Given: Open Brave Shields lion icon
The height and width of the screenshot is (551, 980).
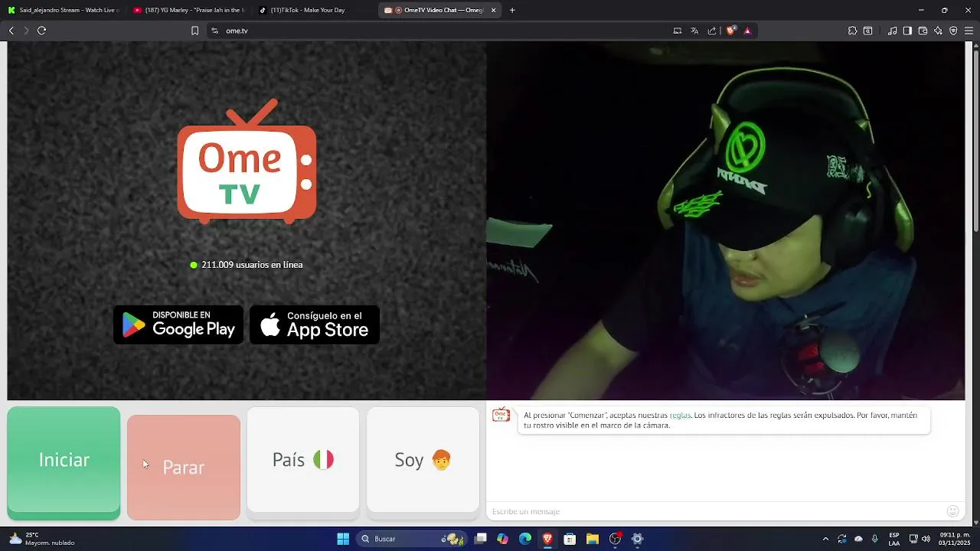Looking at the screenshot, I should (x=731, y=31).
